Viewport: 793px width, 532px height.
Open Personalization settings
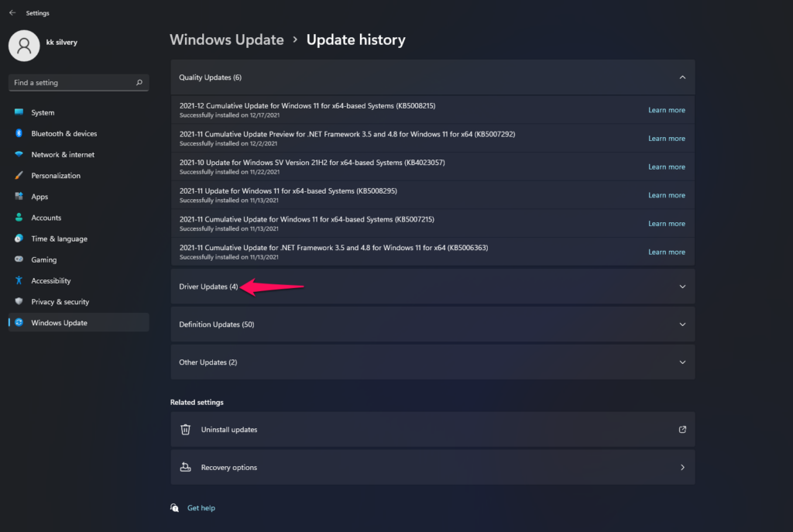click(78, 176)
